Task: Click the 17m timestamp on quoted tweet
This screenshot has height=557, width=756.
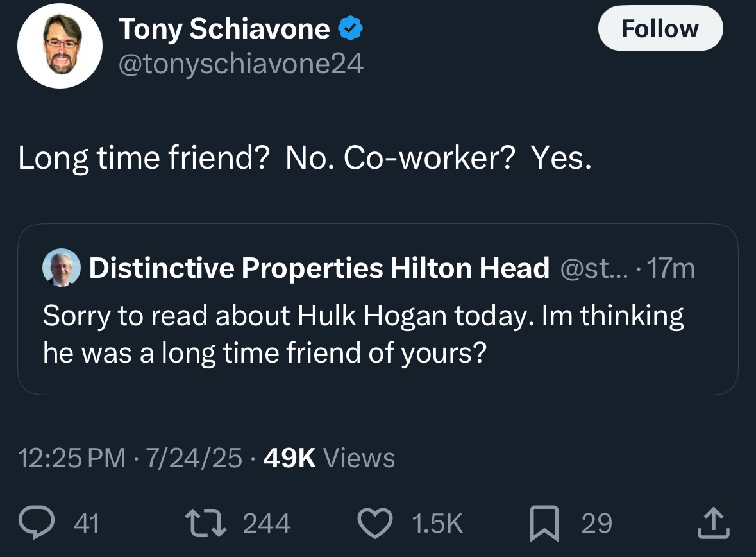Action: pyautogui.click(x=671, y=268)
